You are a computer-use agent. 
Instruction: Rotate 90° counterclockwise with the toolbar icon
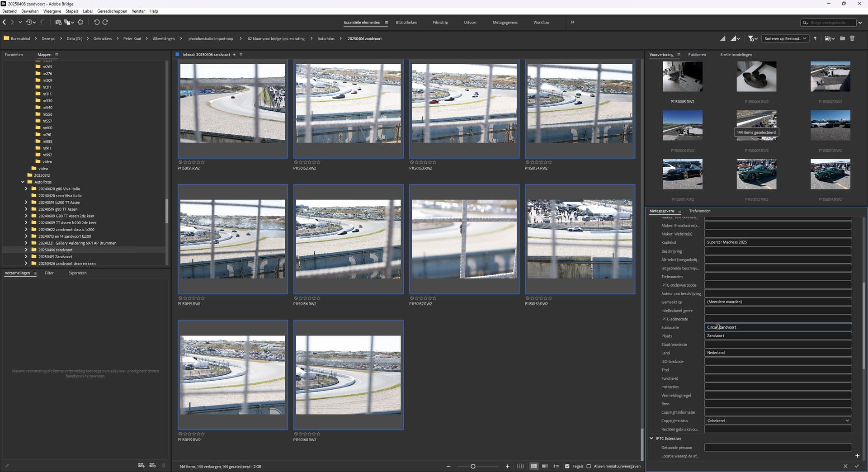[96, 22]
